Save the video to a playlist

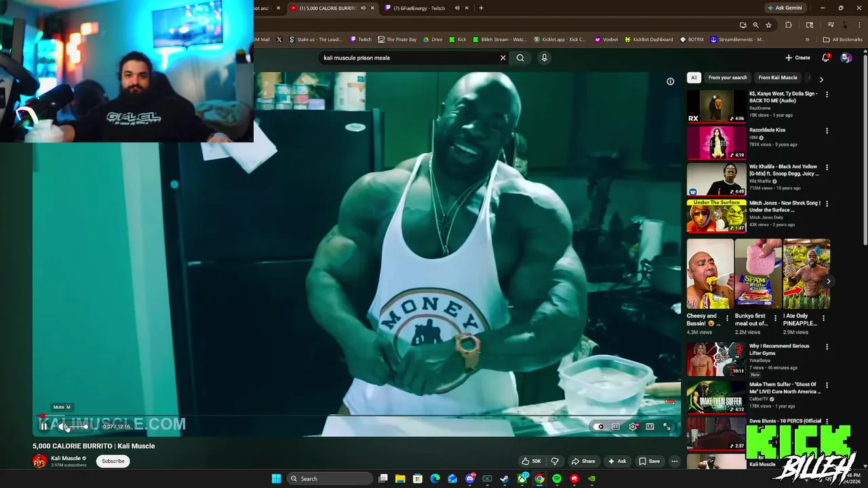[649, 461]
